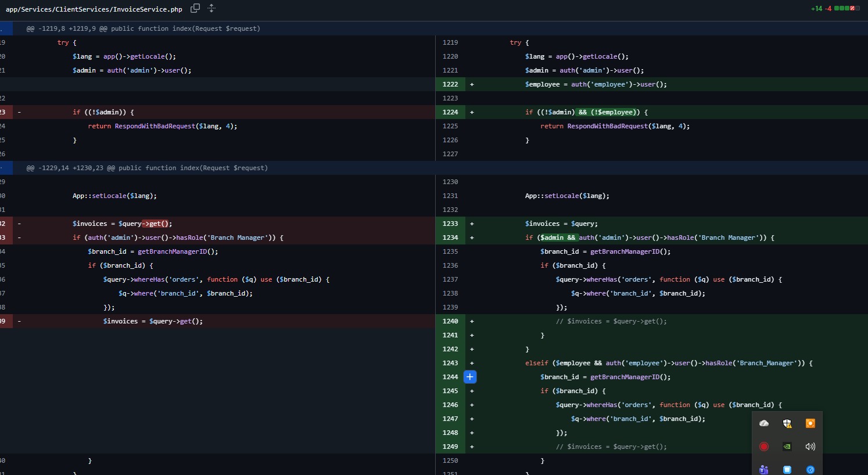Open the red record button tray icon
This screenshot has width=868, height=475.
tap(764, 447)
